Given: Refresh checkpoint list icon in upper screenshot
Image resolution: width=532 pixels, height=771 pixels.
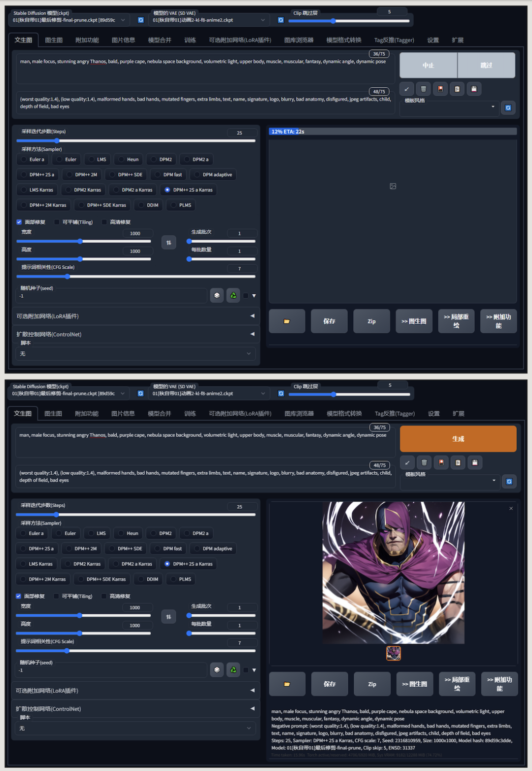Looking at the screenshot, I should pyautogui.click(x=141, y=20).
